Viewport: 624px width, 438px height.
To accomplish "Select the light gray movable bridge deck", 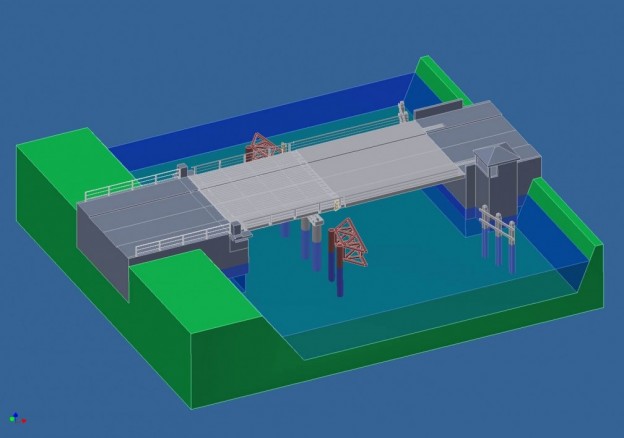I will click(326, 173).
